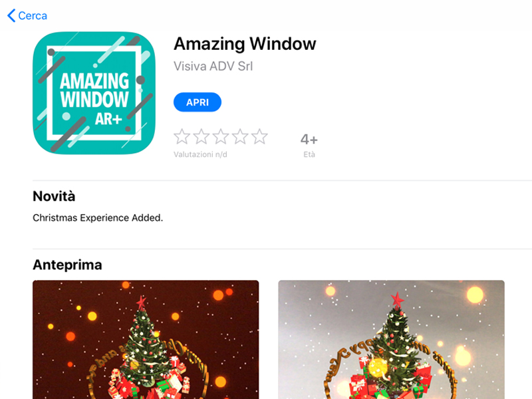Image resolution: width=532 pixels, height=399 pixels.
Task: Tap the Amazing Window app title
Action: click(245, 44)
